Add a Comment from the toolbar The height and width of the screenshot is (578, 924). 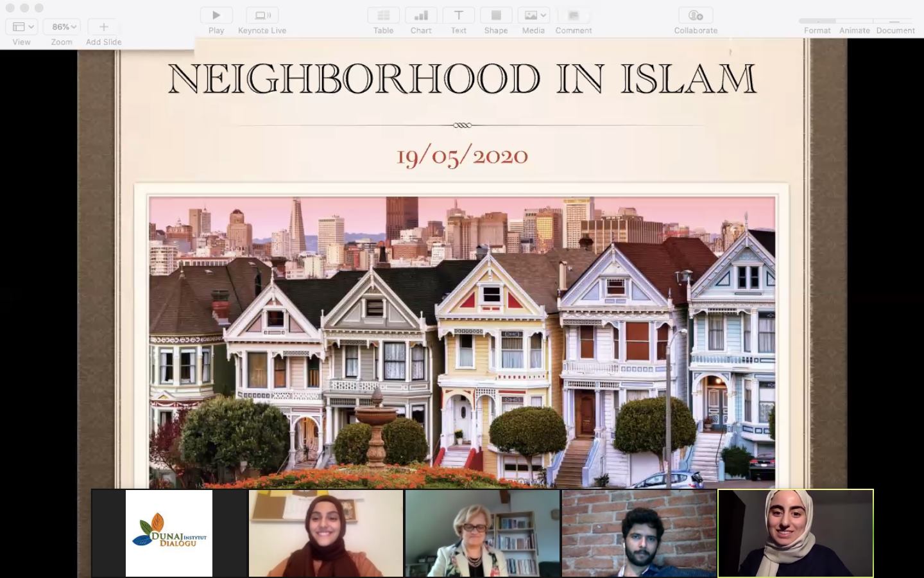point(574,15)
